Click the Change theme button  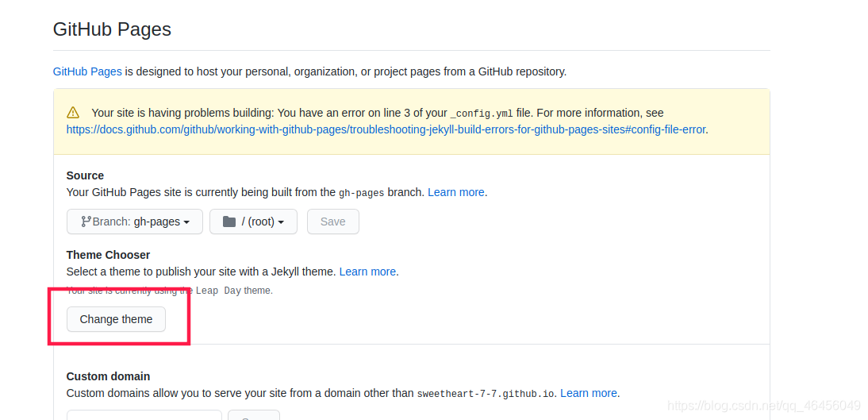117,319
